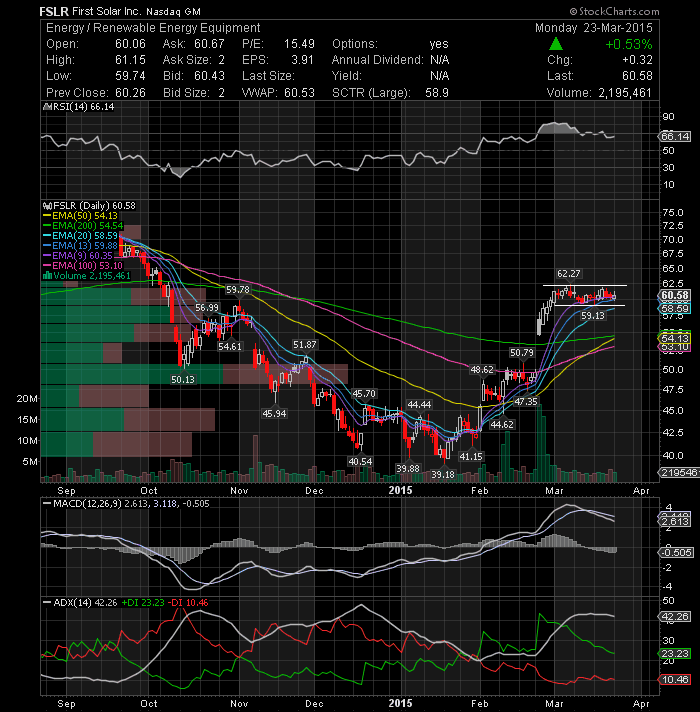Click the 54.61 price label
700x712 pixels.
pos(230,346)
